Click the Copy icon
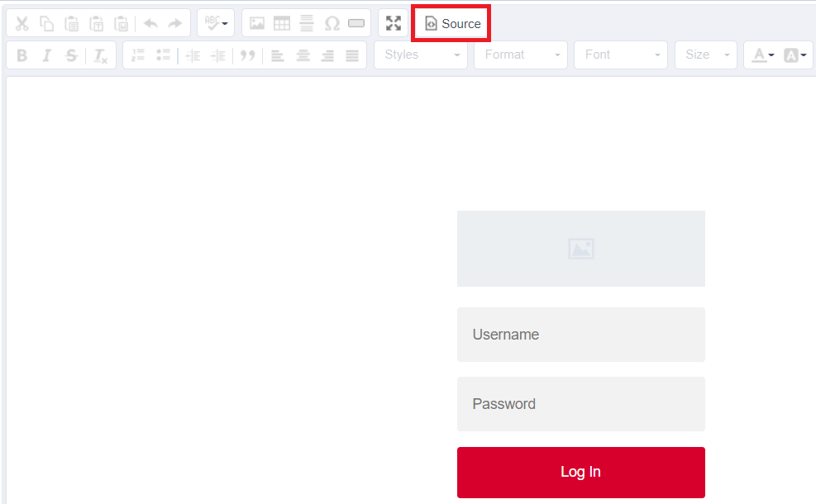Viewport: 816px width, 504px height. click(47, 23)
